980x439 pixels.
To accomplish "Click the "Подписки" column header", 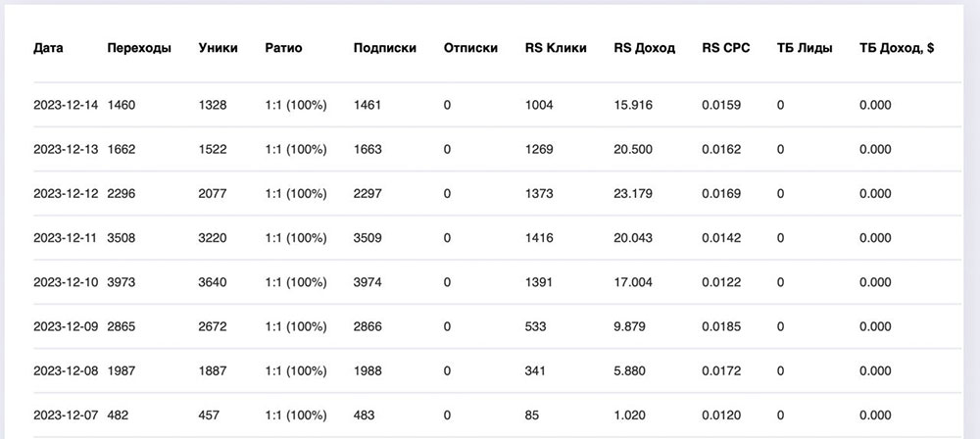I will 384,48.
